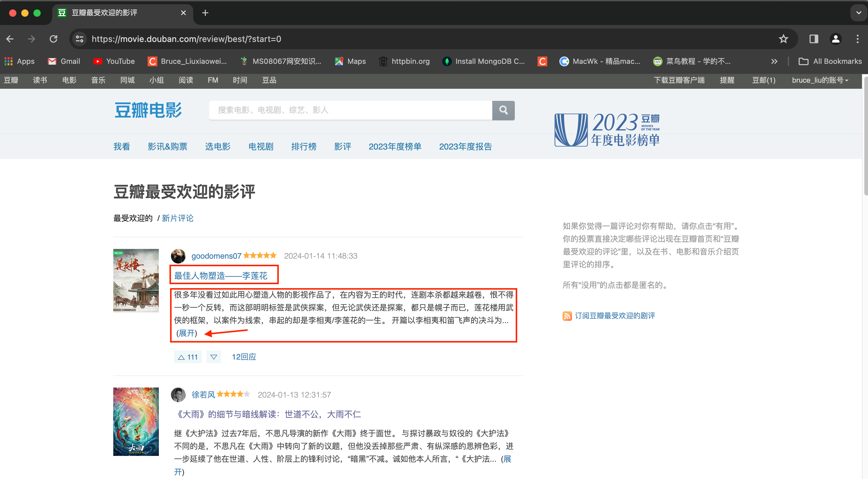The image size is (868, 479).
Task: Open FM in the top navigation
Action: point(213,80)
